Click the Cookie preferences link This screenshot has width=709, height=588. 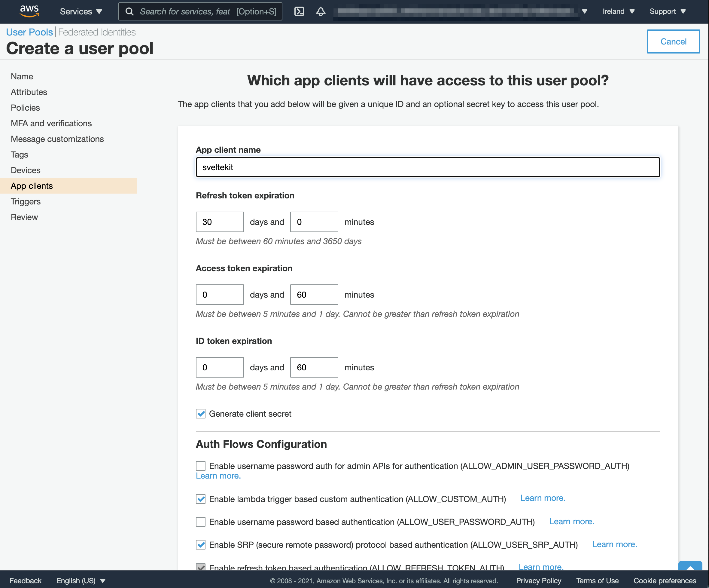[665, 580]
